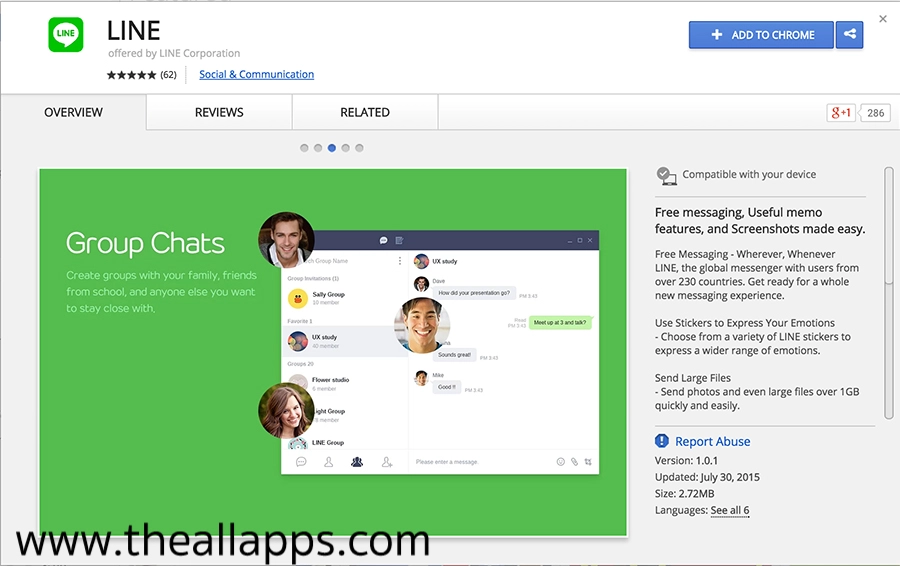Click 'offered by LINE Corporation' text
This screenshot has width=900, height=566.
(174, 53)
